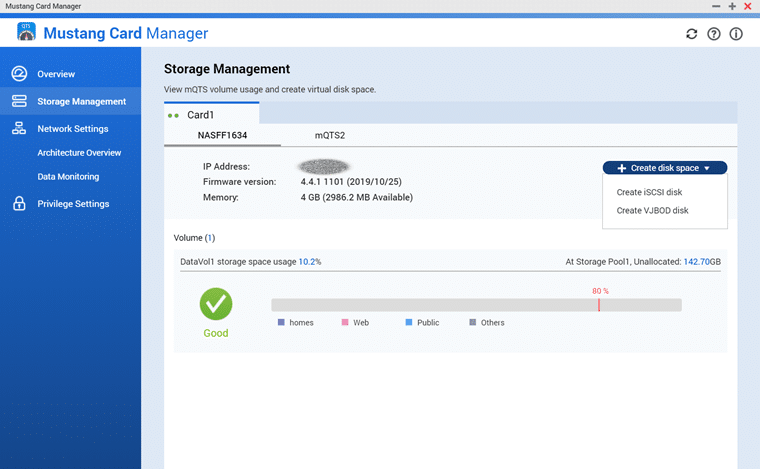The image size is (760, 469).
Task: Click the green status dots beside Card1
Action: tap(173, 115)
